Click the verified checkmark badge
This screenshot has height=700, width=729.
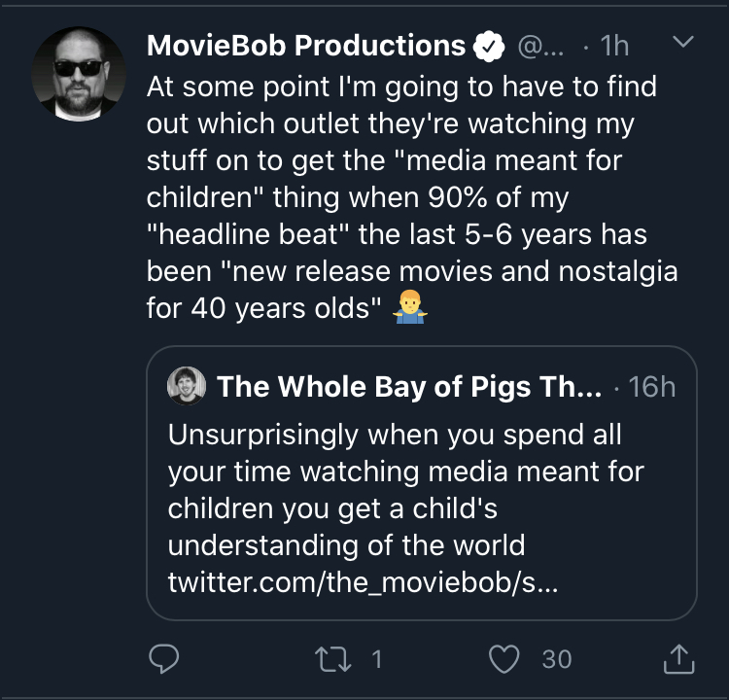(x=489, y=46)
